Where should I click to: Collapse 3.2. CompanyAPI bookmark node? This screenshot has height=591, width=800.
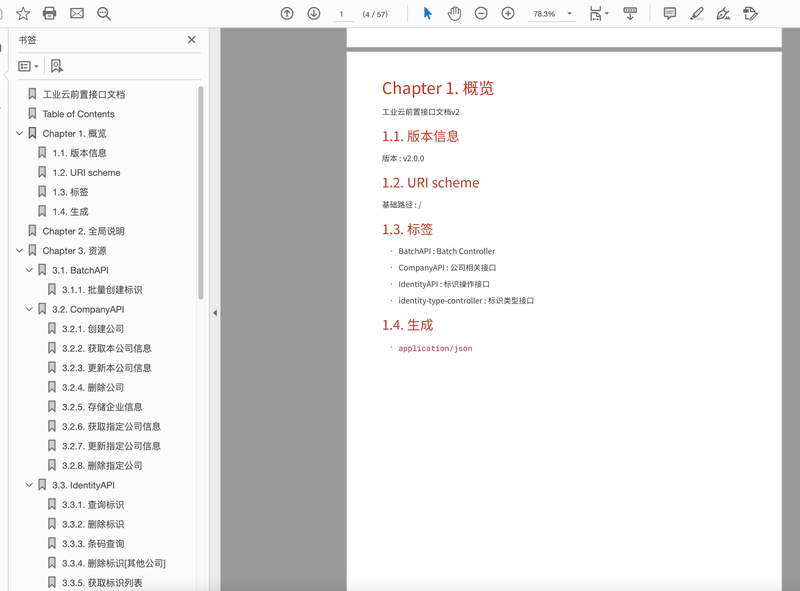click(x=29, y=309)
